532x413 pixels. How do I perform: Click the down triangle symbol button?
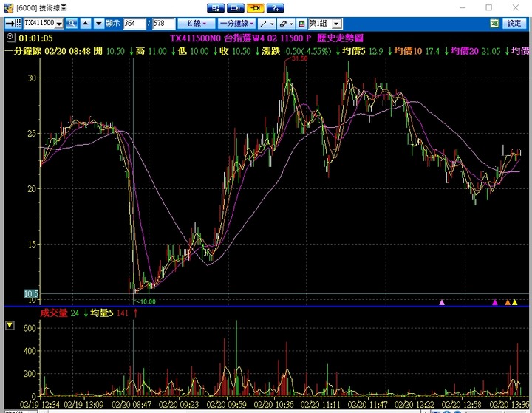(99, 24)
